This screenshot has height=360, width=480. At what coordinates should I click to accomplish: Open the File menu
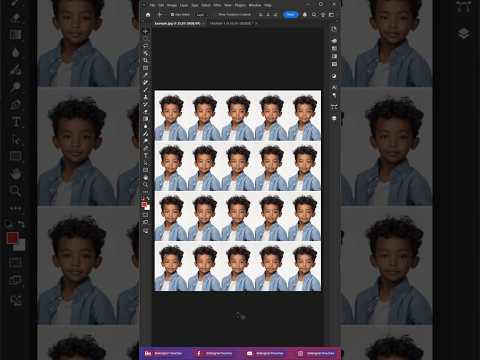[x=152, y=5]
